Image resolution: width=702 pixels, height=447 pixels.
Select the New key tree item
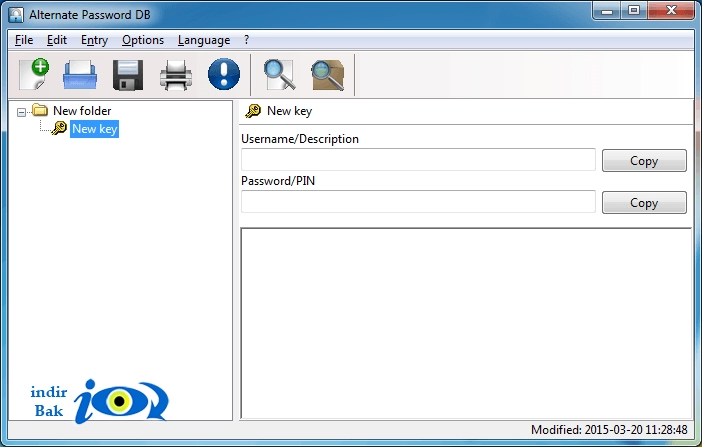click(x=94, y=129)
